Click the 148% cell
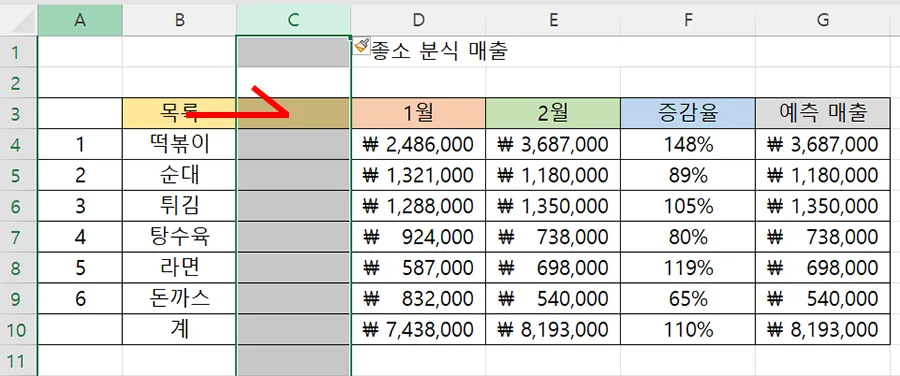Screen dimensions: 900x376 point(688,145)
